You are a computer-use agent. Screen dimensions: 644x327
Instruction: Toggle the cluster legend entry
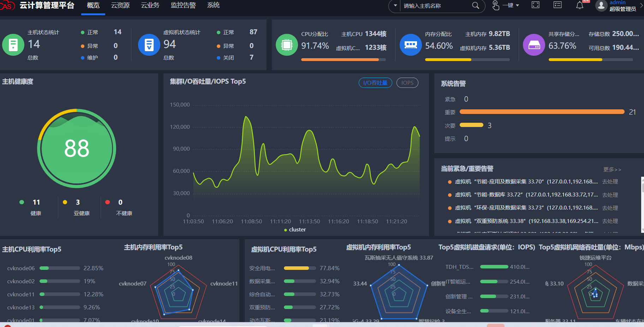(x=295, y=230)
